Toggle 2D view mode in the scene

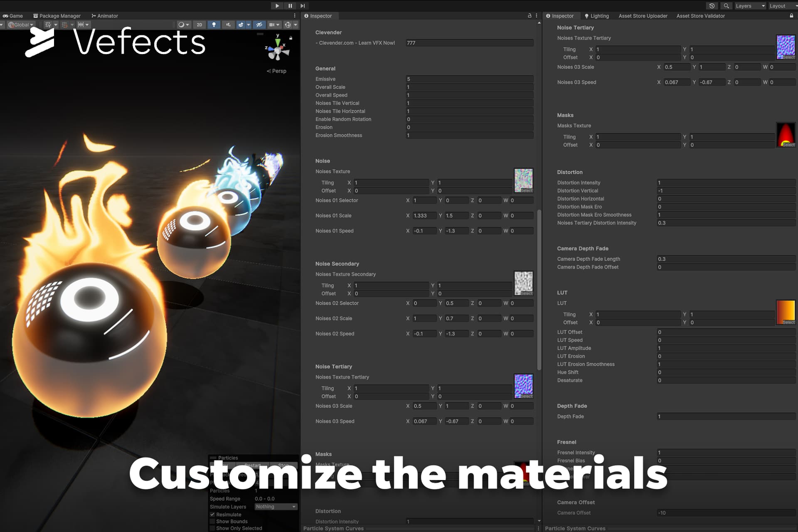pyautogui.click(x=199, y=25)
